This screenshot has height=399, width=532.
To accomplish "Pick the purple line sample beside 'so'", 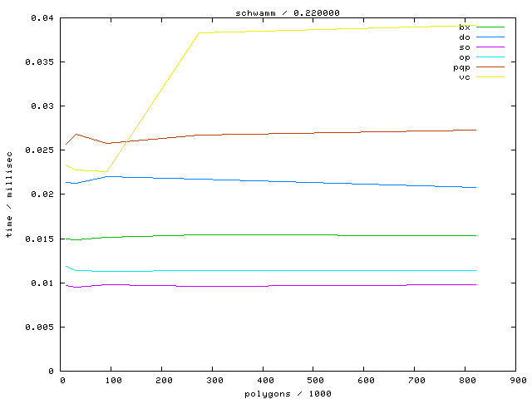I will click(x=490, y=47).
